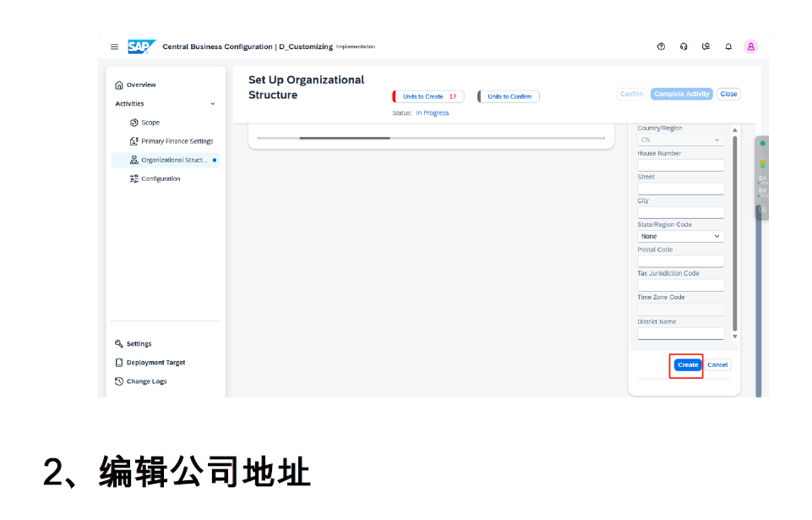Viewport: 812px width, 520px height.
Task: Open the notifications bell
Action: click(728, 47)
